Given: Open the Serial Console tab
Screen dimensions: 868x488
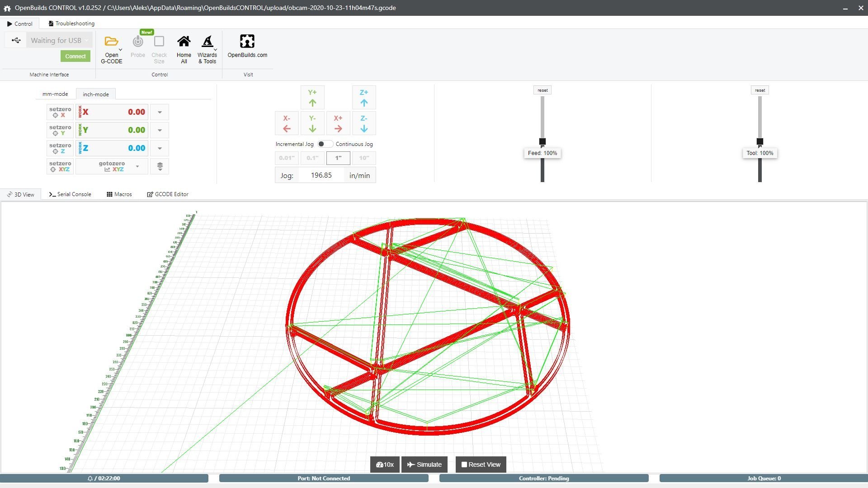Looking at the screenshot, I should (70, 194).
